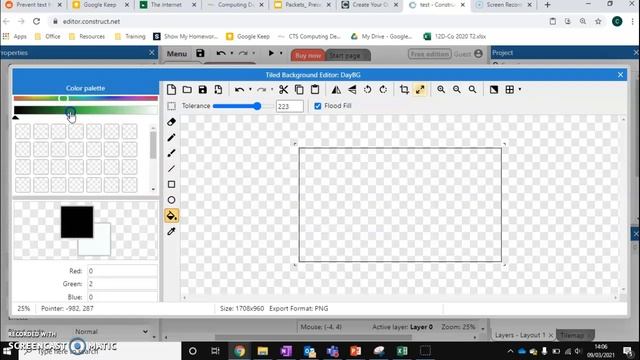
Task: Click the Green value input field
Action: (x=122, y=284)
